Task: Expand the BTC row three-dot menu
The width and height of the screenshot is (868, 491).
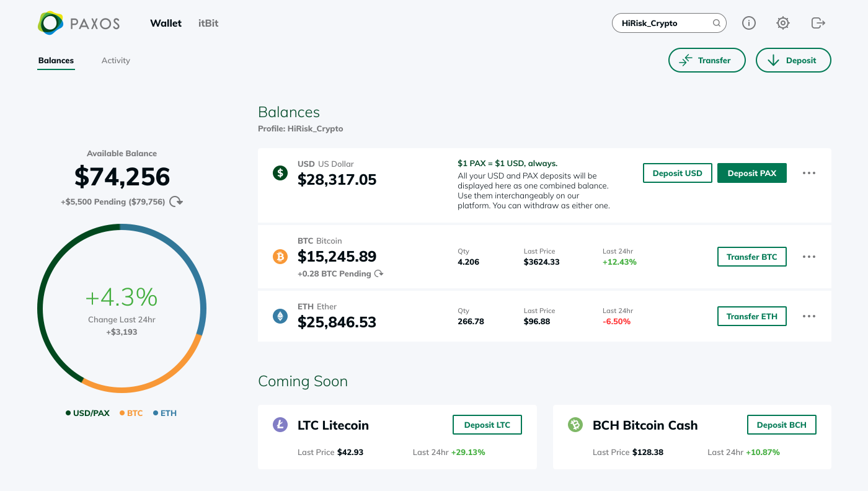Action: pos(809,257)
